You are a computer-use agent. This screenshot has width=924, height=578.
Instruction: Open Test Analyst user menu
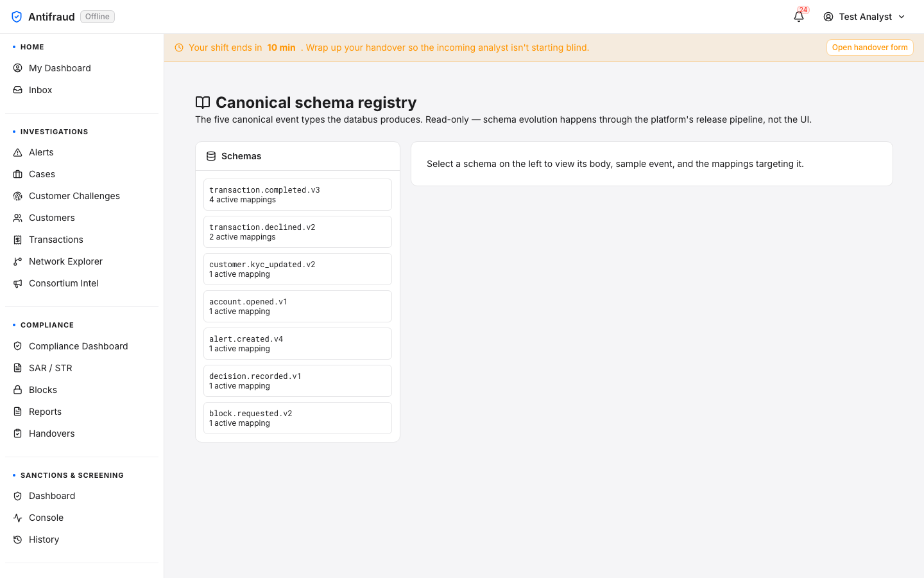click(x=864, y=17)
